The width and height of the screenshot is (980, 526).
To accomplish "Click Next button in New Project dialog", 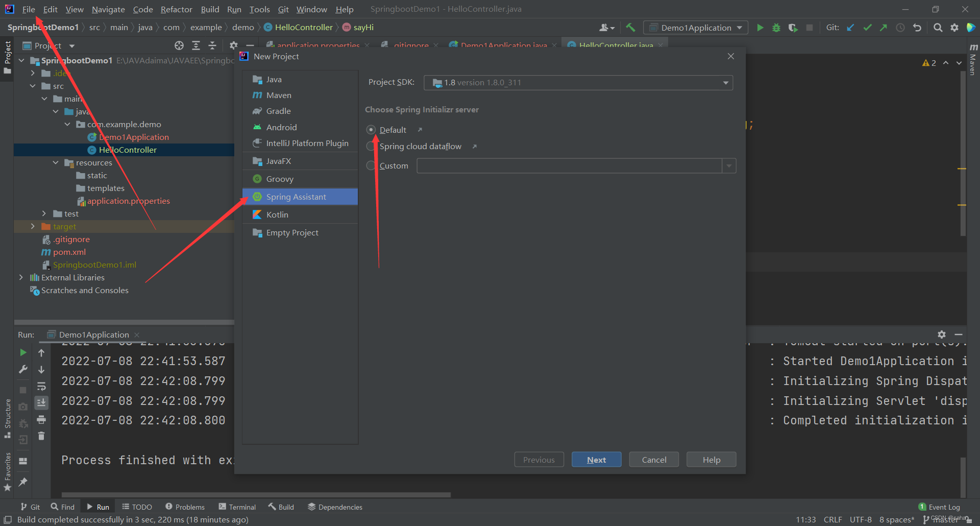I will point(596,460).
